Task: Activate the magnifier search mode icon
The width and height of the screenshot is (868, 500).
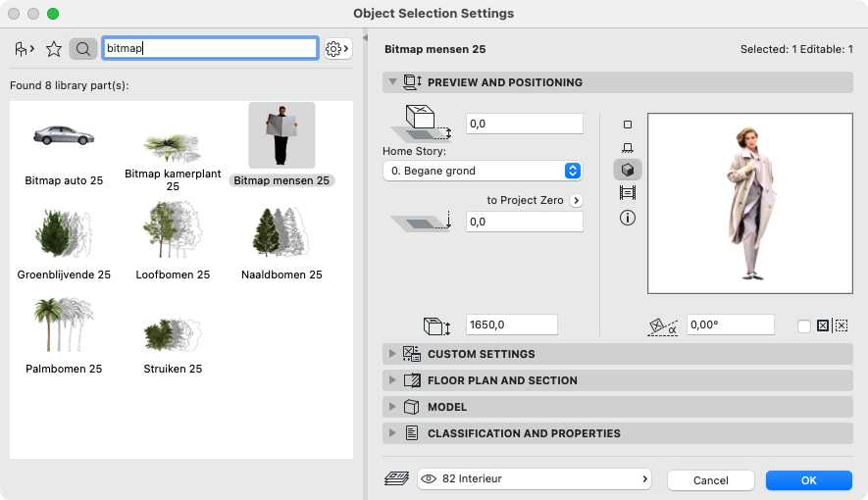Action: click(83, 49)
